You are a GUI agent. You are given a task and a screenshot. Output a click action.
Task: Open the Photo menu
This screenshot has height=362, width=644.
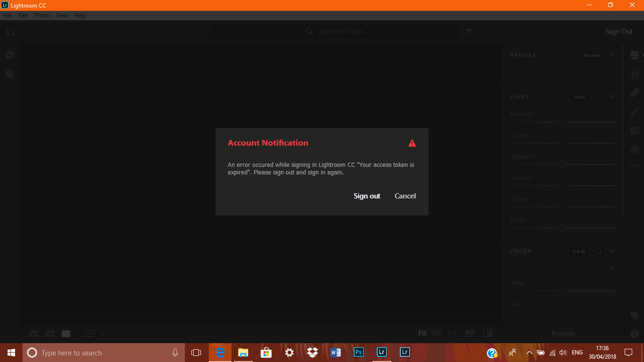click(x=42, y=16)
